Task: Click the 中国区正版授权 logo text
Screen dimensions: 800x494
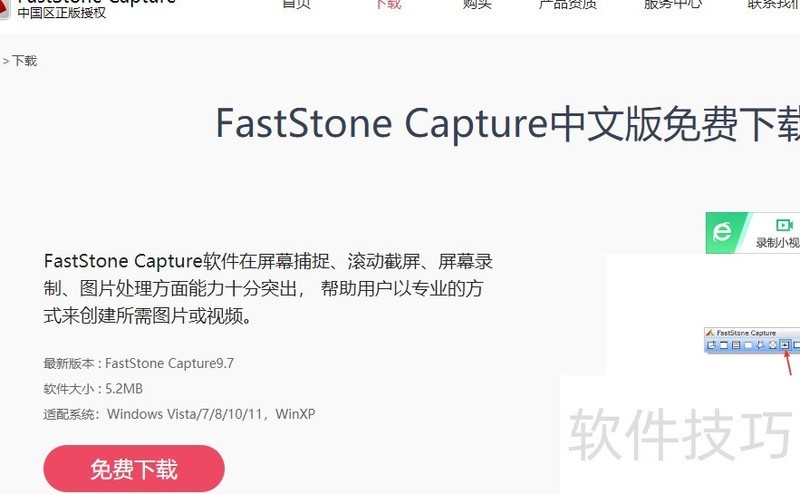Action: pos(62,12)
